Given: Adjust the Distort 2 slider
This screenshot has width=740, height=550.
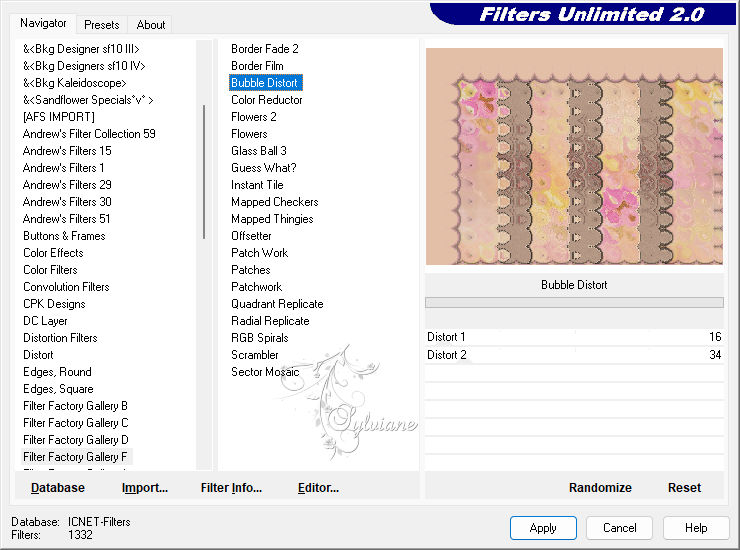Looking at the screenshot, I should click(x=574, y=355).
